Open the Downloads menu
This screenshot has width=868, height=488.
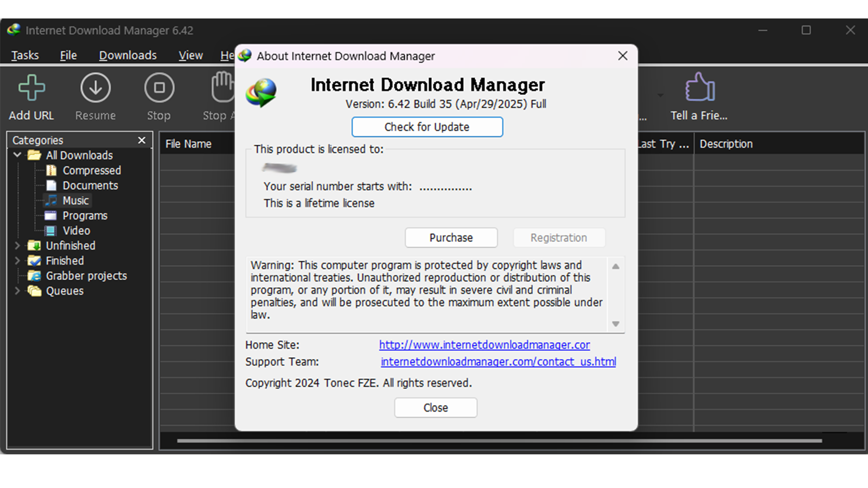tap(127, 55)
